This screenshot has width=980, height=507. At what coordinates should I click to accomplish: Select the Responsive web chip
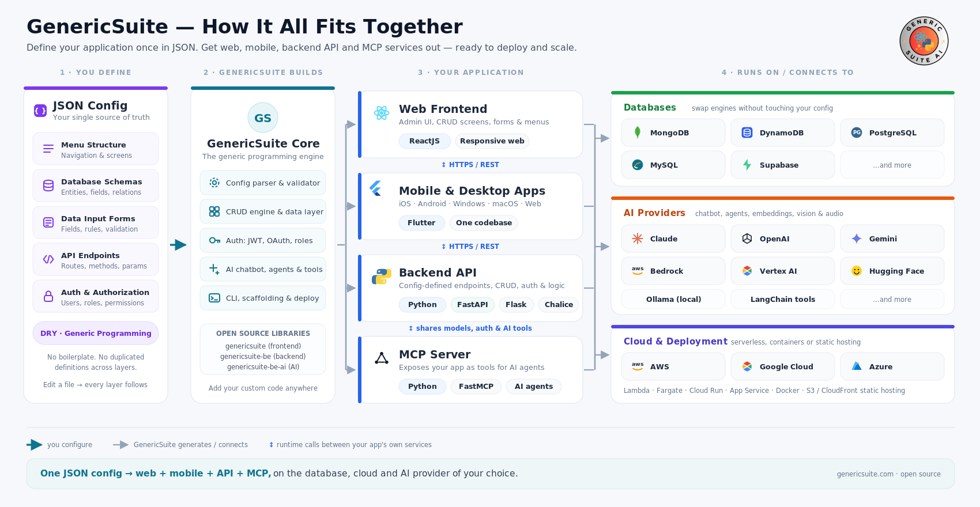click(492, 141)
